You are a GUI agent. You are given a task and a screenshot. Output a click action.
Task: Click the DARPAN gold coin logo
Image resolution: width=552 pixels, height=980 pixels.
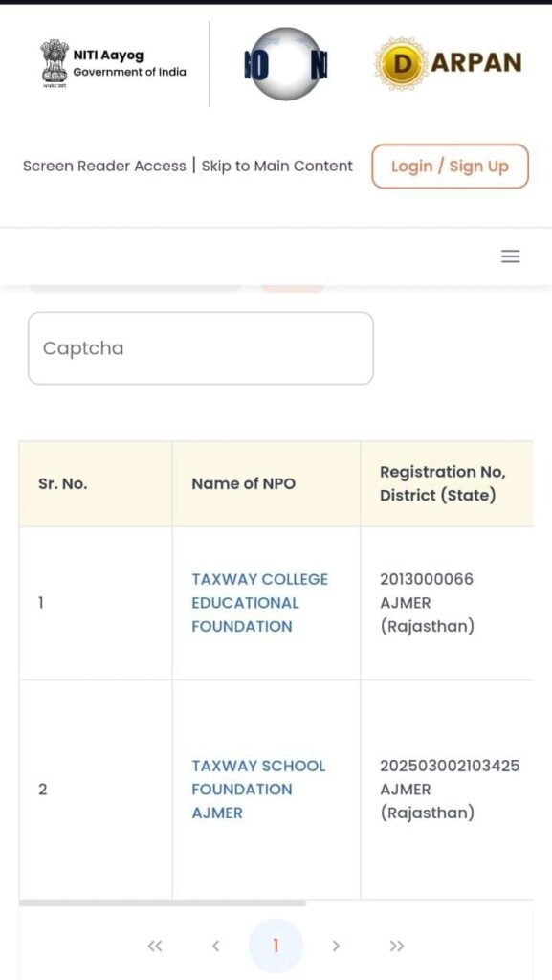402,62
